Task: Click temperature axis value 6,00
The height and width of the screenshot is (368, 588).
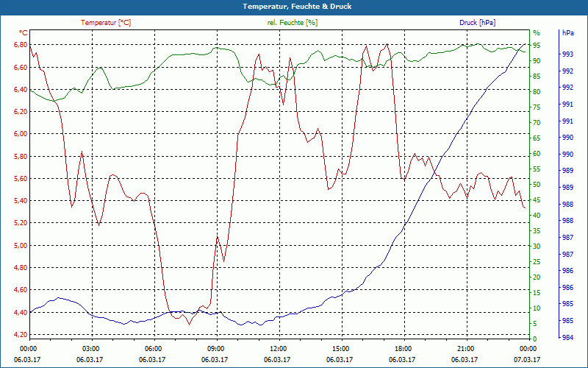Action: (x=21, y=134)
